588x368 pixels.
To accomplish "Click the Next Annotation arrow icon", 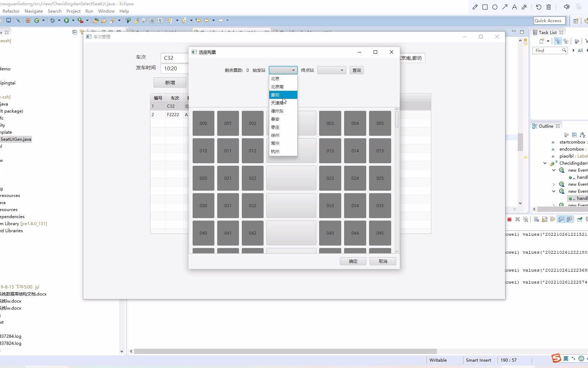I will pos(170,20).
